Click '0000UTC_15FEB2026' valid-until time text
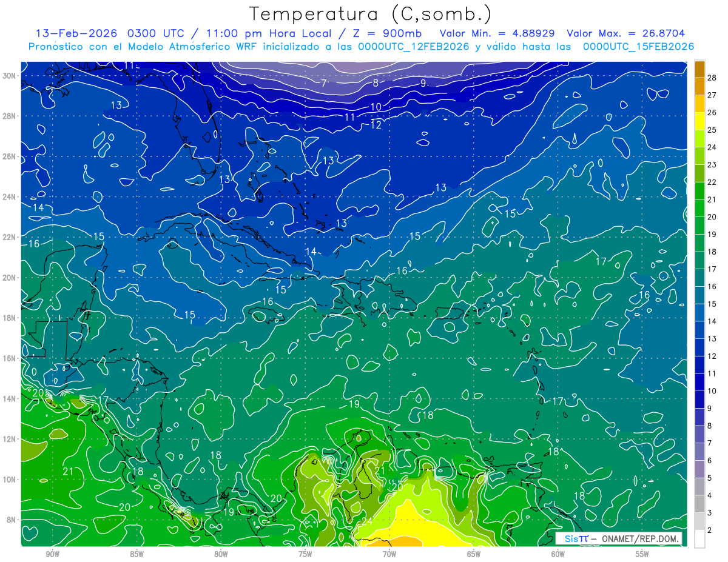This screenshot has height=562, width=728. click(x=638, y=47)
